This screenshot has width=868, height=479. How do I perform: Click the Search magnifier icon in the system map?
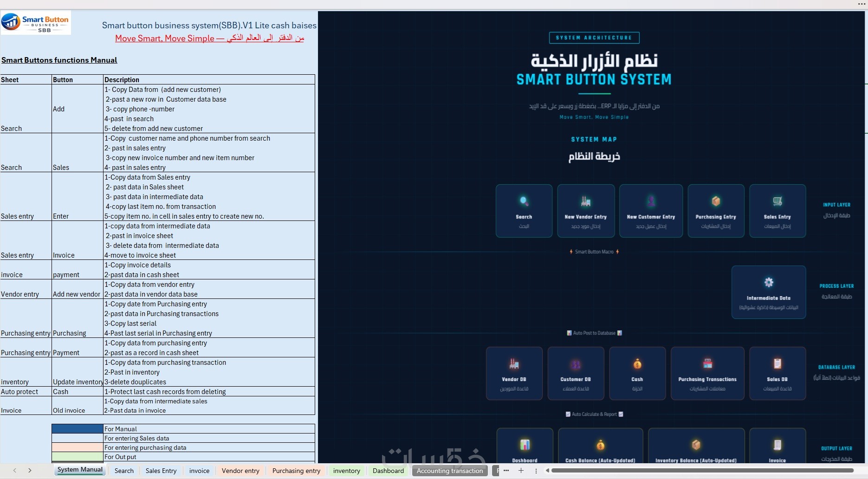click(x=524, y=201)
